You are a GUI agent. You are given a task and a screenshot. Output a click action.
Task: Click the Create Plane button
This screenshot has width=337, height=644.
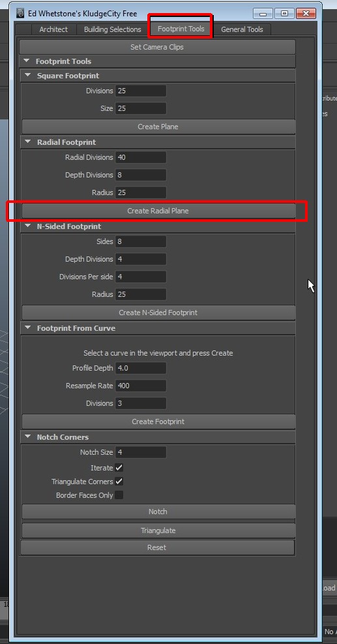[158, 127]
